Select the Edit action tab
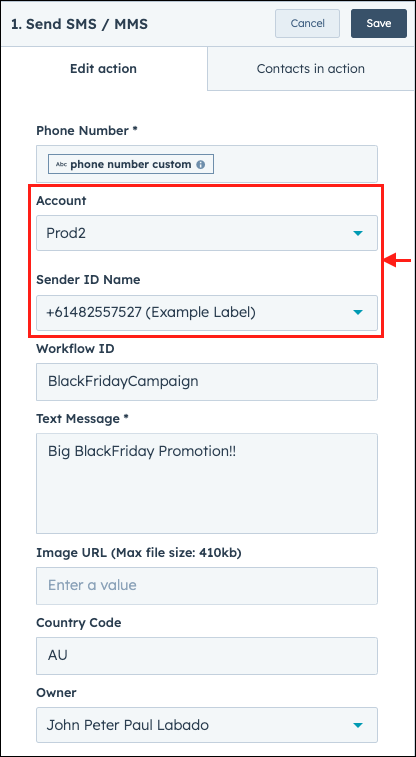The image size is (416, 757). pos(103,69)
